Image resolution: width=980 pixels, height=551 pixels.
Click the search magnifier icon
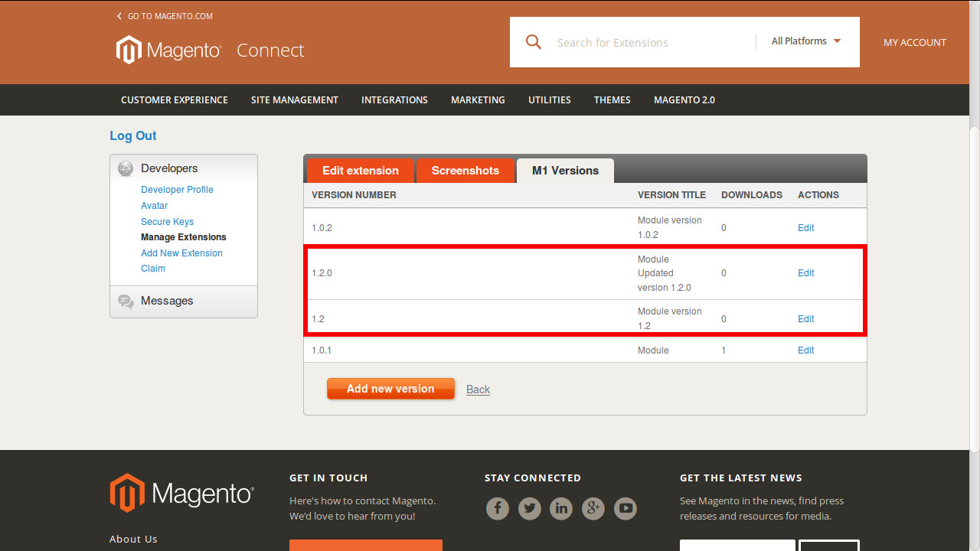click(x=534, y=42)
